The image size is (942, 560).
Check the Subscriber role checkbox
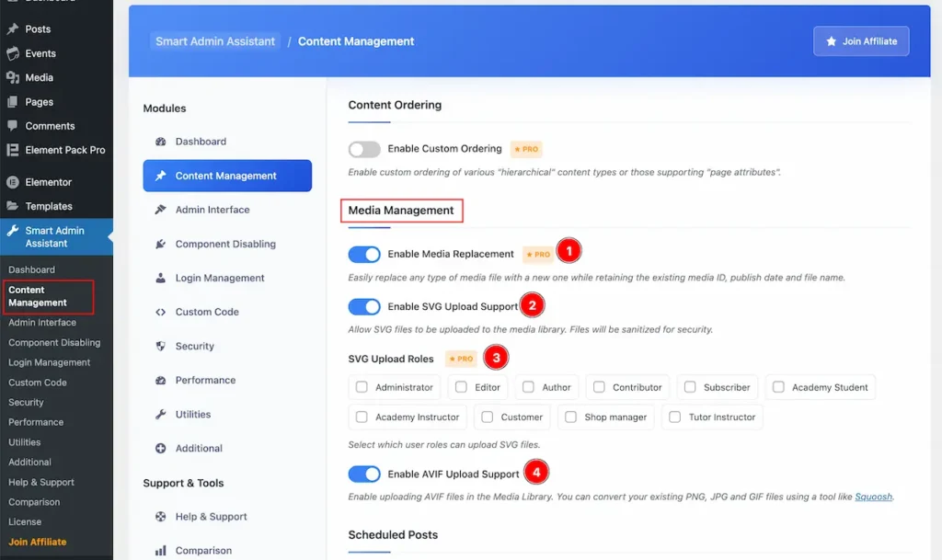pyautogui.click(x=690, y=387)
